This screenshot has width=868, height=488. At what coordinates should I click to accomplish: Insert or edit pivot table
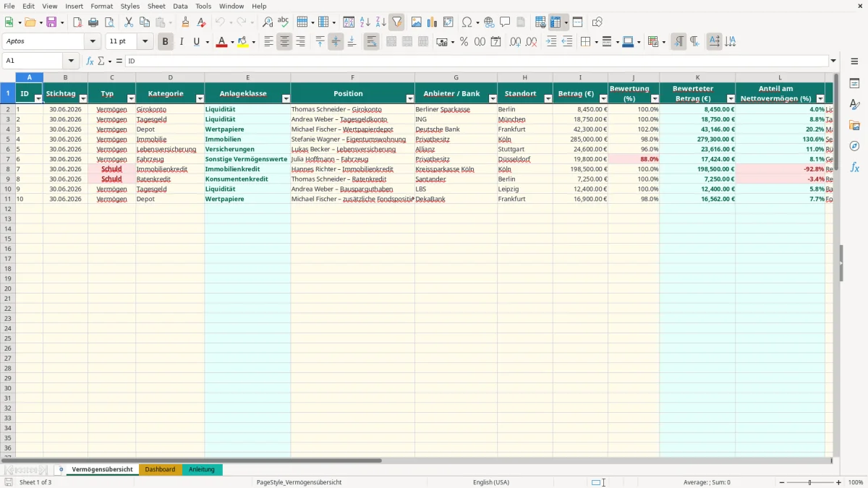click(448, 22)
